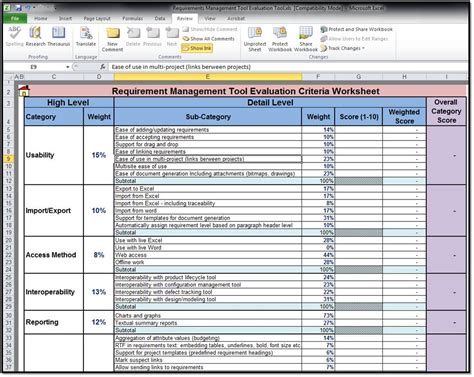
Task: Select 'Textual summary reports' cell
Action: point(208,323)
